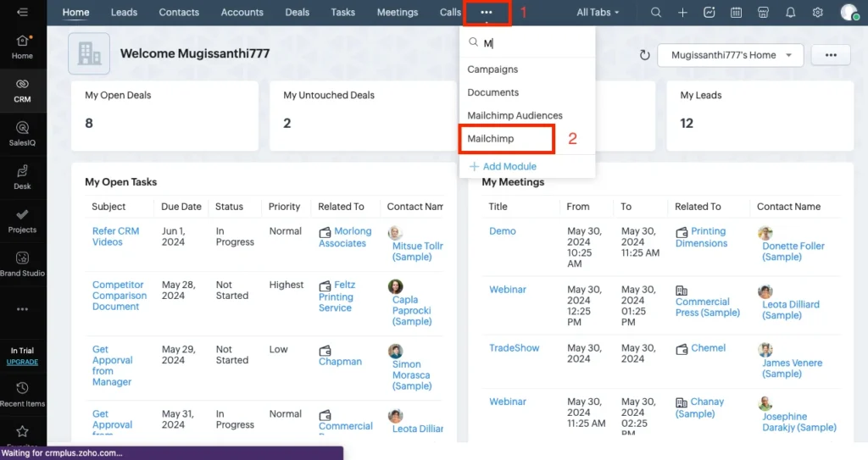Image resolution: width=868 pixels, height=460 pixels.
Task: Open the CRM app in the sidebar
Action: pyautogui.click(x=22, y=91)
